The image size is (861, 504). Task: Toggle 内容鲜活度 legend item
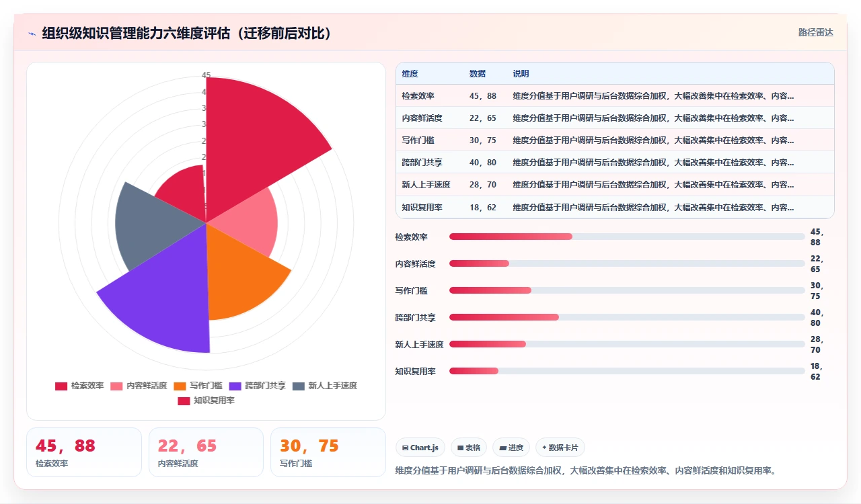pos(139,386)
